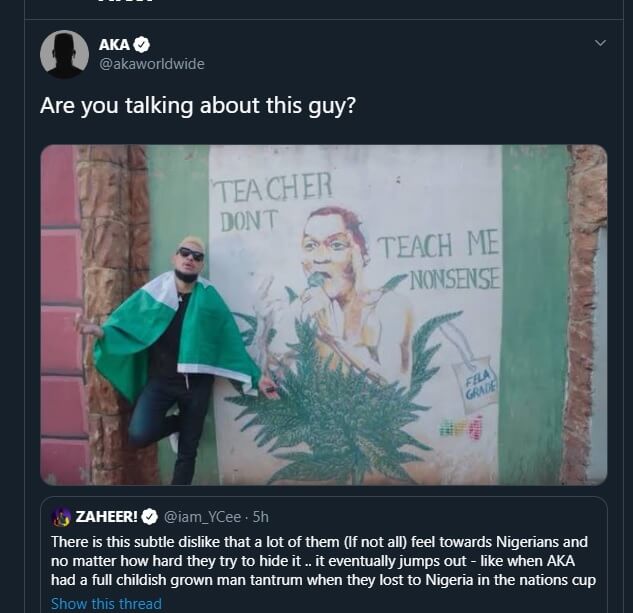Open the AKA display name link
The width and height of the screenshot is (633, 613).
point(114,44)
